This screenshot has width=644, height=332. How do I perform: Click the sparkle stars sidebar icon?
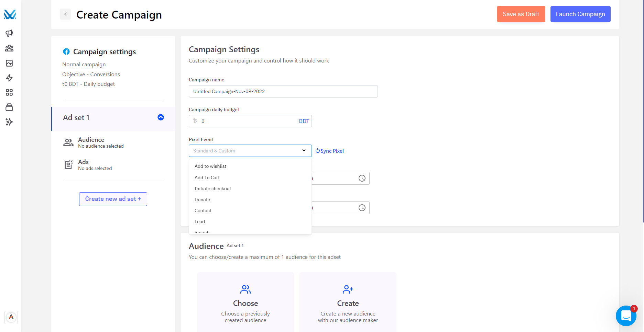coord(9,122)
